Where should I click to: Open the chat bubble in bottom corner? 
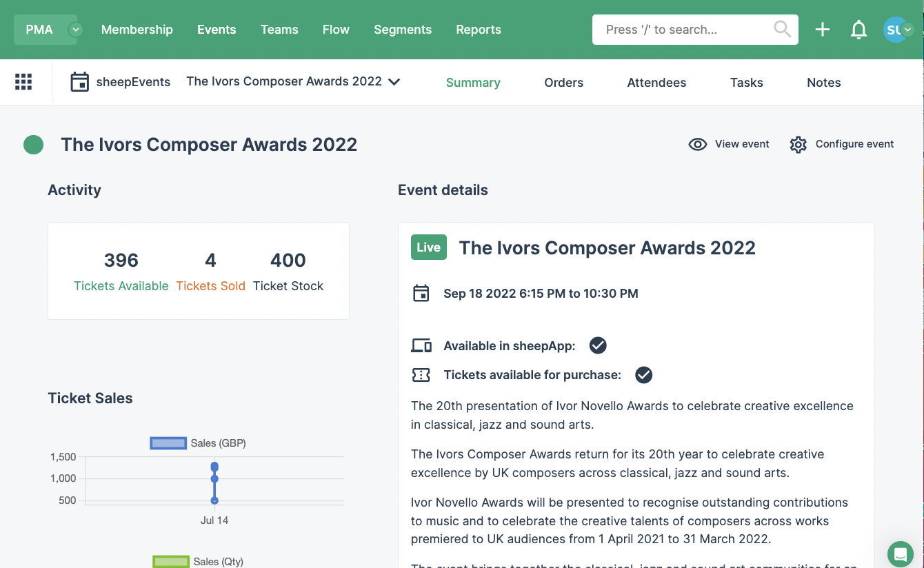pos(900,554)
